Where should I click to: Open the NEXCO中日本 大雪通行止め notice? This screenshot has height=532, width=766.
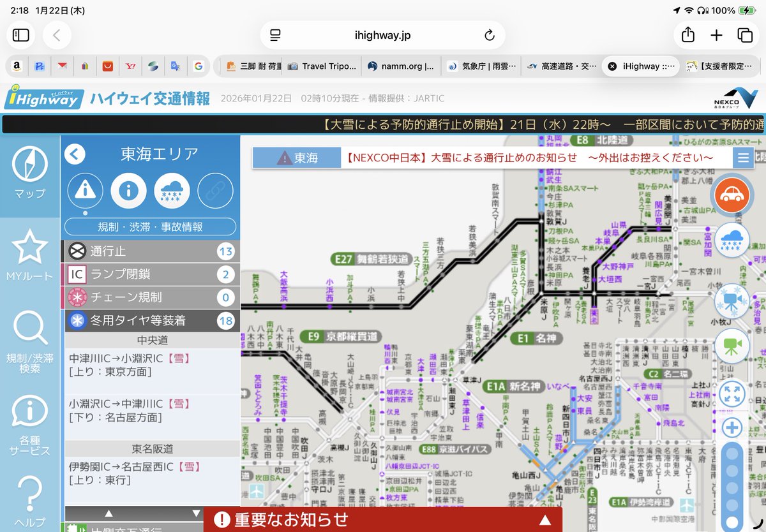pos(530,158)
